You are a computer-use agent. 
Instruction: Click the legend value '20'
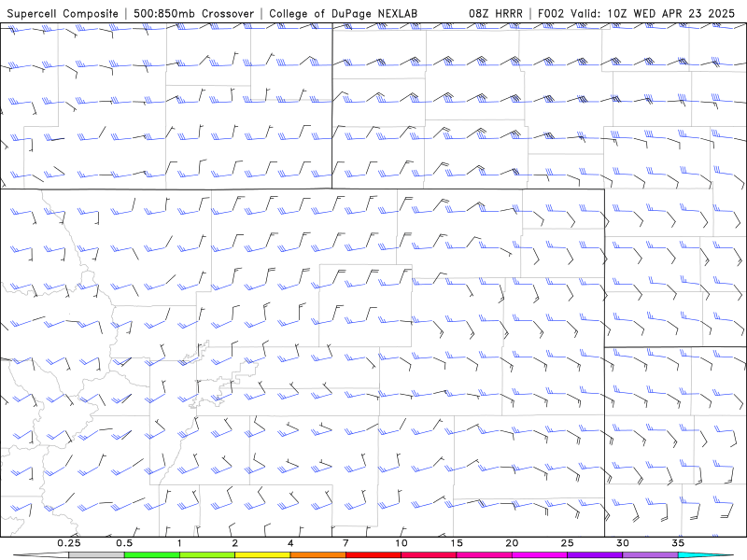coord(512,543)
